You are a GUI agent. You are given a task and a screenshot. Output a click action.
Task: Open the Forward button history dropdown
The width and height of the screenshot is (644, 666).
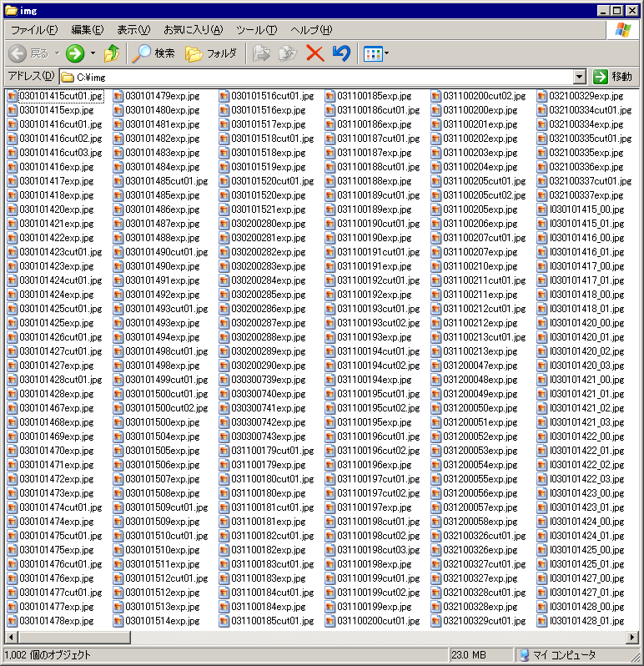pos(93,53)
